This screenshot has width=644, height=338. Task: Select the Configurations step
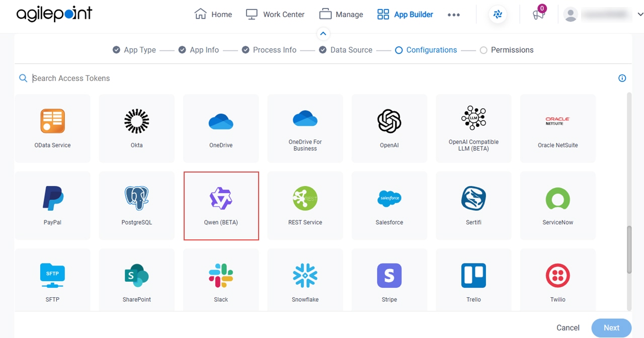click(x=426, y=50)
